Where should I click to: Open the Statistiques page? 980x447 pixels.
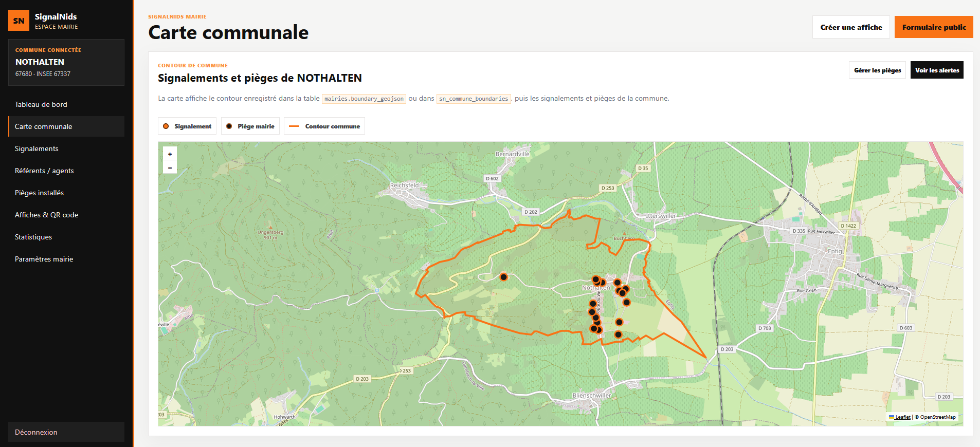66,237
